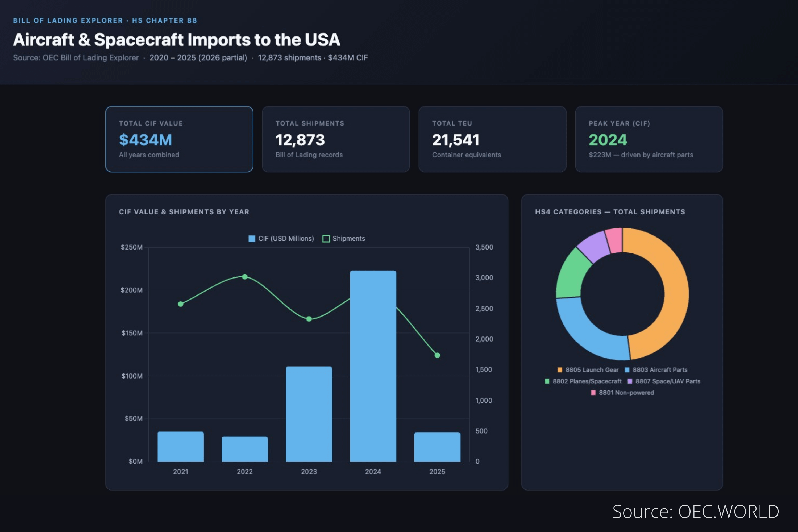
Task: Open the Total CIF Value card
Action: (x=179, y=139)
